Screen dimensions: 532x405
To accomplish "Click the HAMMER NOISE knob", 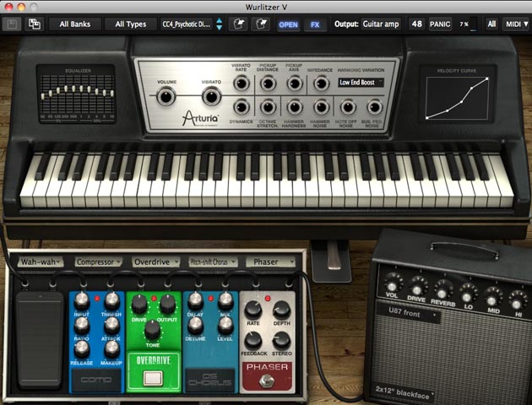I will pos(321,107).
